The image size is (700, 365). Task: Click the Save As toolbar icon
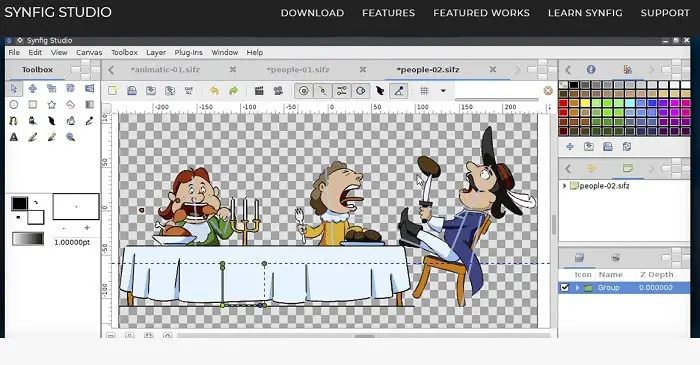(x=170, y=91)
